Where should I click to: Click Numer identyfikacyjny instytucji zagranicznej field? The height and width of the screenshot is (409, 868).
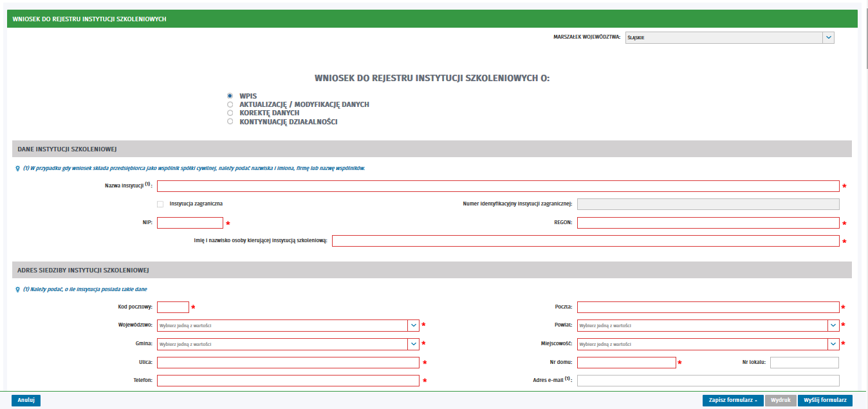(708, 204)
